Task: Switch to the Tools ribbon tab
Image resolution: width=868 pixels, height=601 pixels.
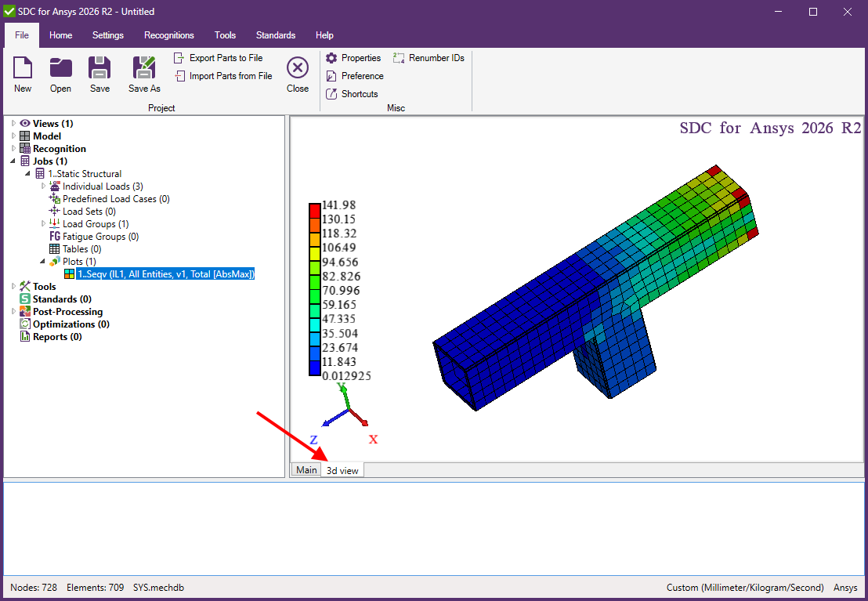Action: coord(226,35)
